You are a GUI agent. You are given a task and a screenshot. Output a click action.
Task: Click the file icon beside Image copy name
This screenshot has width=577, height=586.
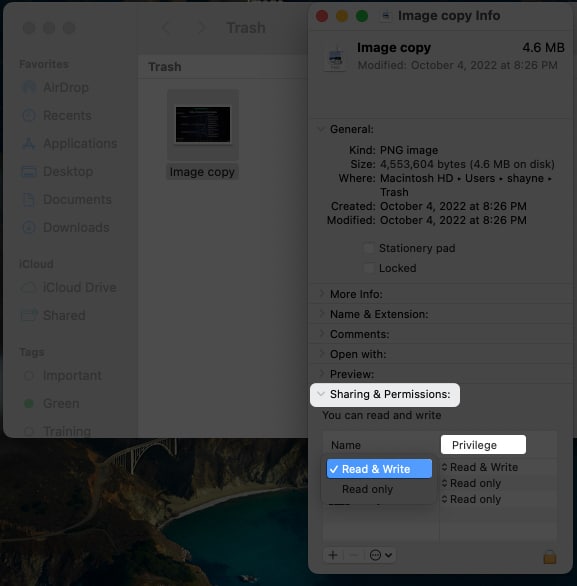(x=335, y=58)
